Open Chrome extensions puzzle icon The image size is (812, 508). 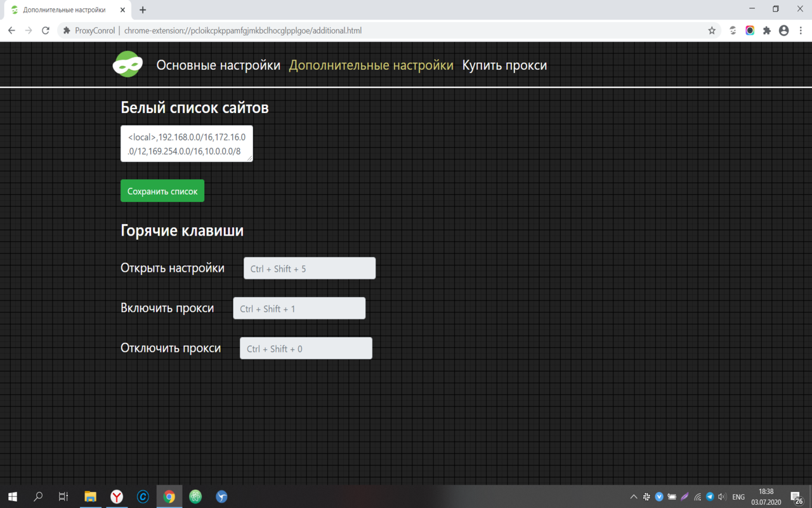click(767, 30)
